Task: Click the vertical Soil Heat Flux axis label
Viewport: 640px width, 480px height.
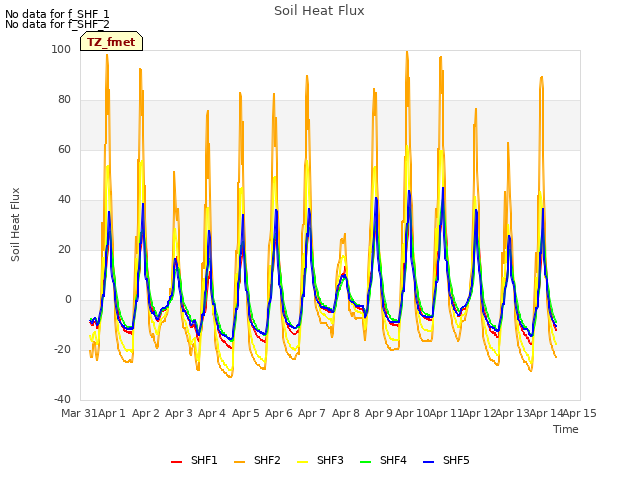Action: pos(15,224)
